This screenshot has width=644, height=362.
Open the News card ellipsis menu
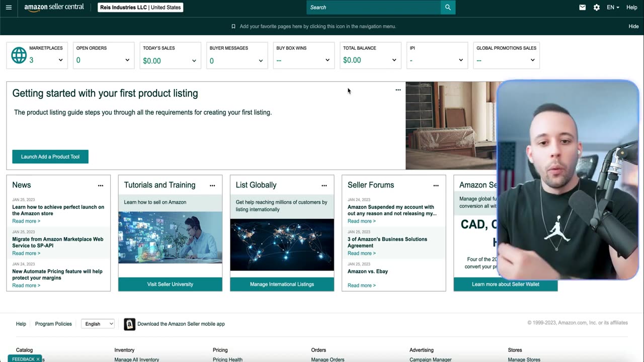point(101,186)
